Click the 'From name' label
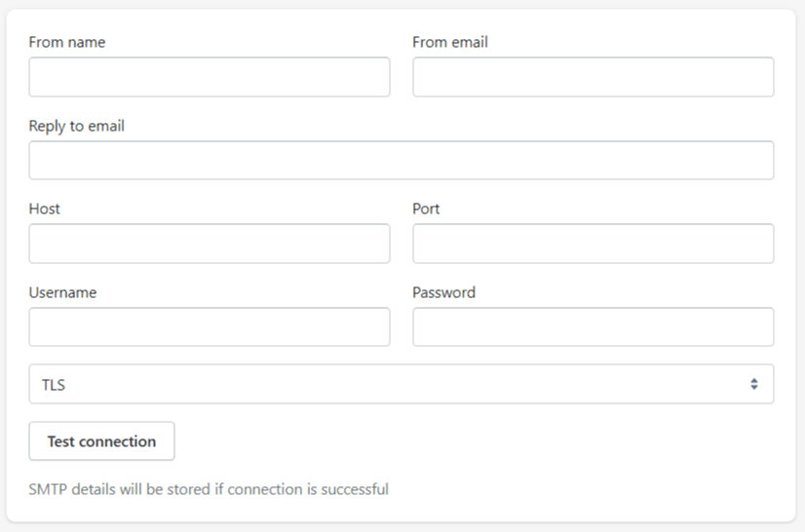Screen dimensions: 805x532 (x=67, y=42)
